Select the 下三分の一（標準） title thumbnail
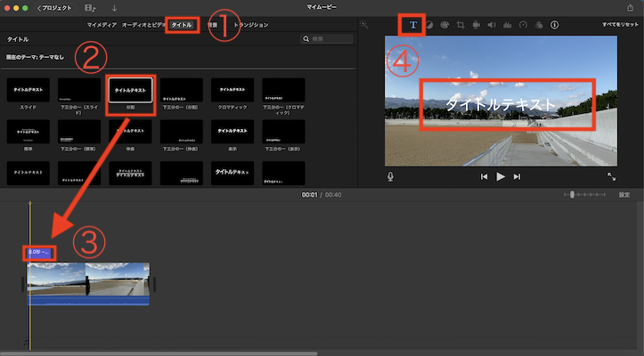Screen dimensions: 644x356 pos(79,132)
